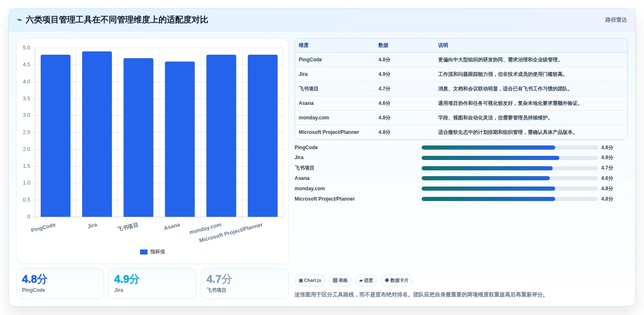Viewport: 644px width, 315px height.
Task: Click 飞书项目 in the table's first column
Action: [309, 89]
